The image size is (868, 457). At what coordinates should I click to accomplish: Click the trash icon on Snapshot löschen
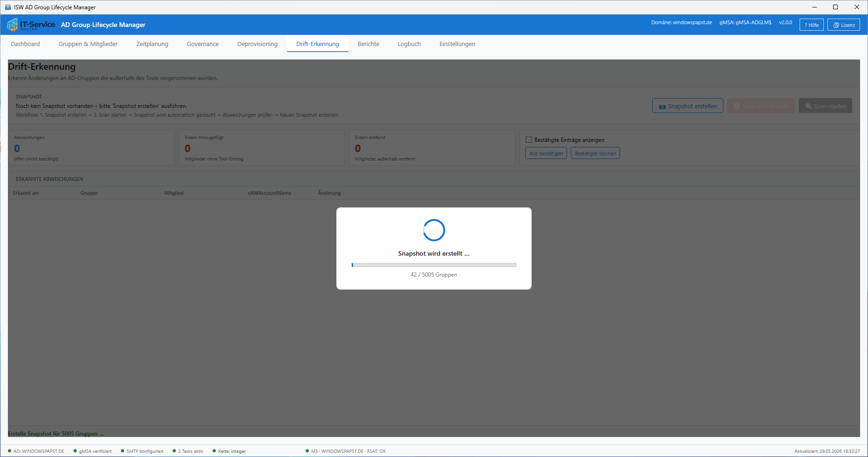[x=736, y=106]
